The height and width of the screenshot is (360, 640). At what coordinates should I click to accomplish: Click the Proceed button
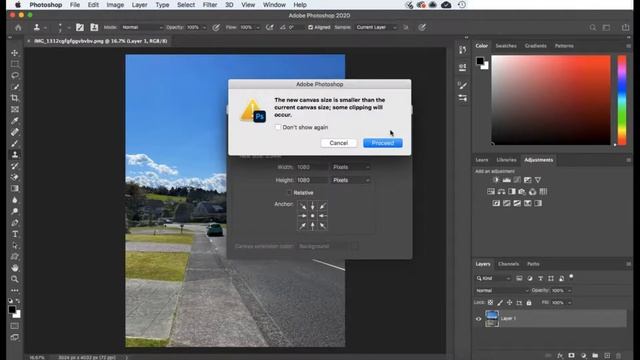pyautogui.click(x=383, y=143)
